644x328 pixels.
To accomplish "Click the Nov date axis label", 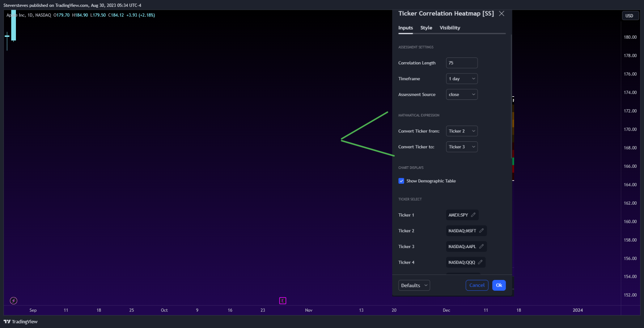I will pos(309,310).
